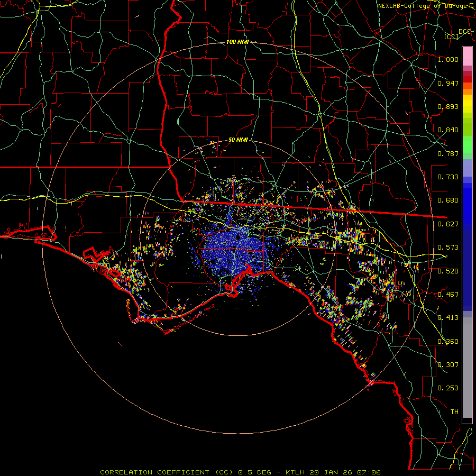Click the black radar site dot at the center
476x476 pixels.
pos(239,237)
